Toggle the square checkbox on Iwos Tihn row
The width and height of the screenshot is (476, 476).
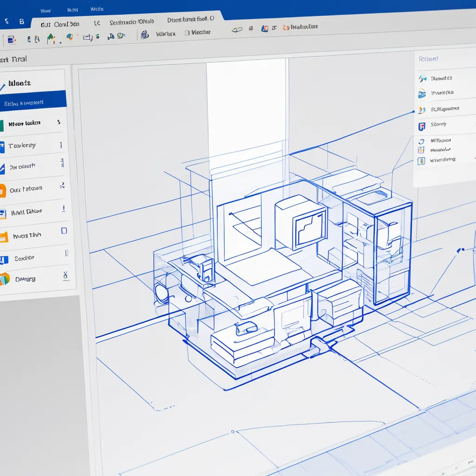pyautogui.click(x=64, y=231)
